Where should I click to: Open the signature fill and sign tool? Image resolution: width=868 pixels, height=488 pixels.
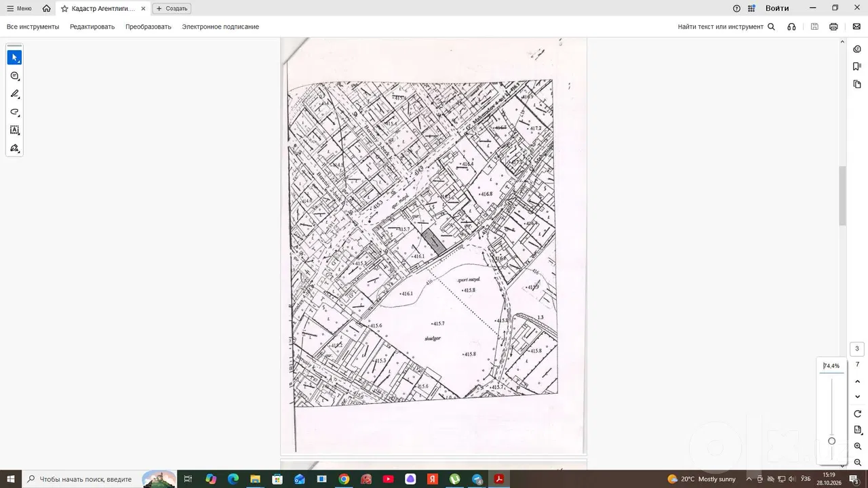coord(14,148)
